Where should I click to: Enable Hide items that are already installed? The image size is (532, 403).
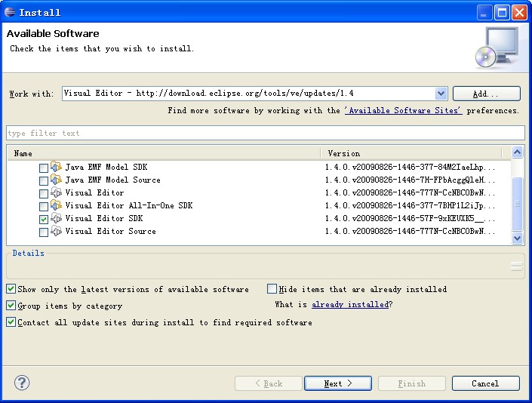click(272, 289)
